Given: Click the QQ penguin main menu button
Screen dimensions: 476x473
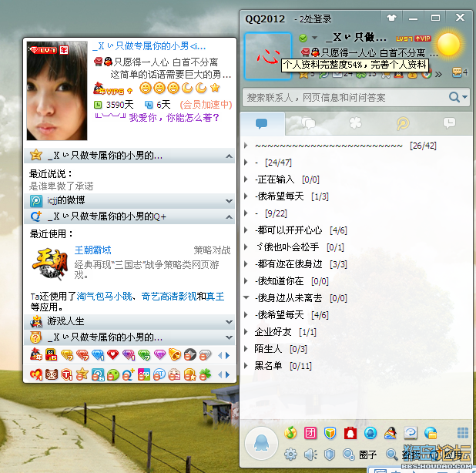Looking at the screenshot, I should [261, 442].
